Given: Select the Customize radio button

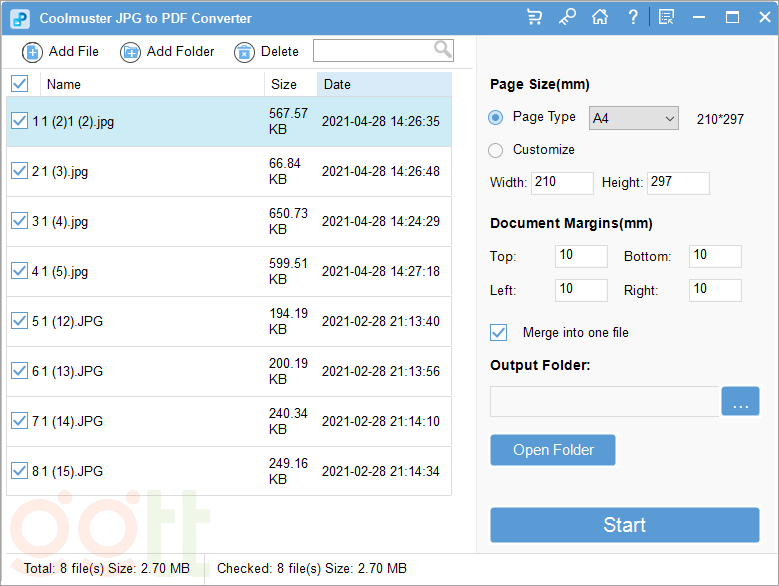Looking at the screenshot, I should click(496, 150).
